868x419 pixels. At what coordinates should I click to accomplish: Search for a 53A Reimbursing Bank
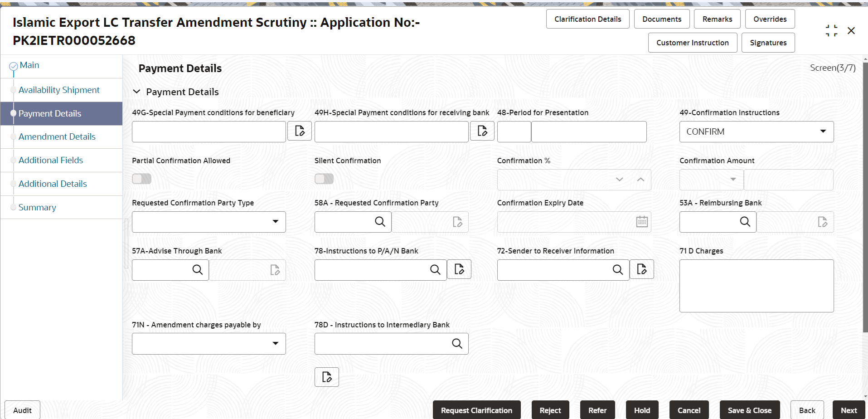(745, 222)
